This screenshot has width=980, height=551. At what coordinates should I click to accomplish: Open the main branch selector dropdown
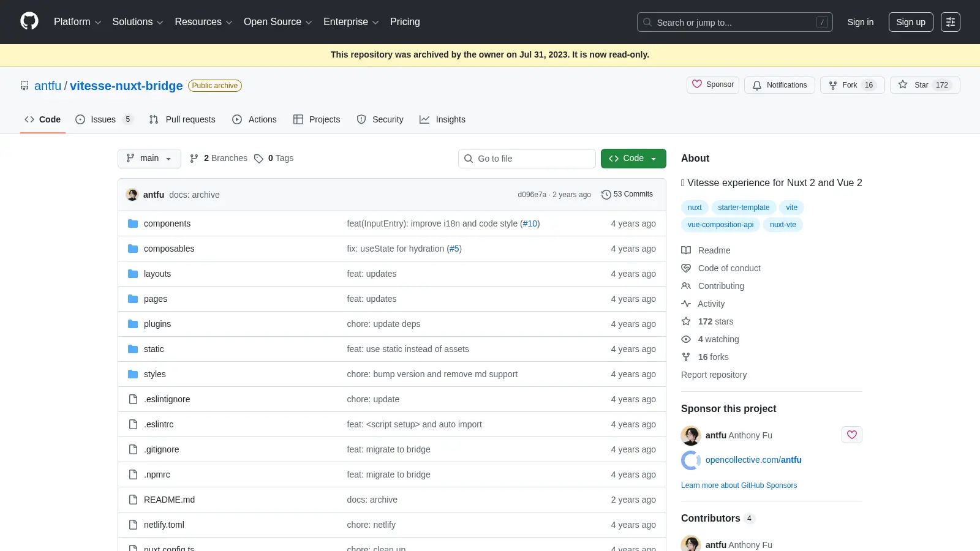[x=149, y=159]
